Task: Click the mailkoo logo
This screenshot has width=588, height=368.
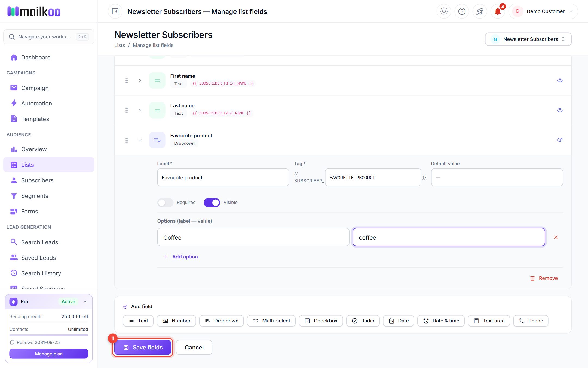Action: [x=34, y=11]
